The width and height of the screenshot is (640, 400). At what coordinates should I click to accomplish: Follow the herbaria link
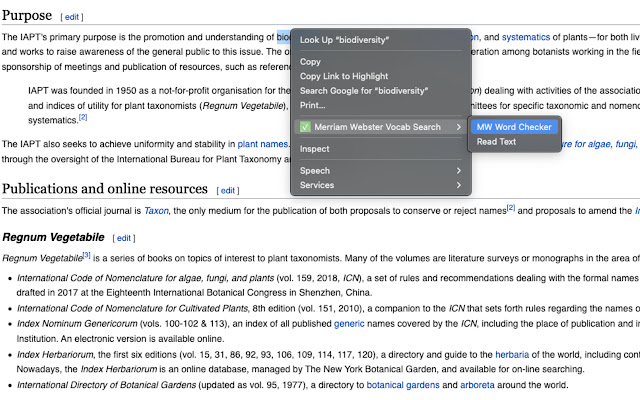click(x=512, y=355)
